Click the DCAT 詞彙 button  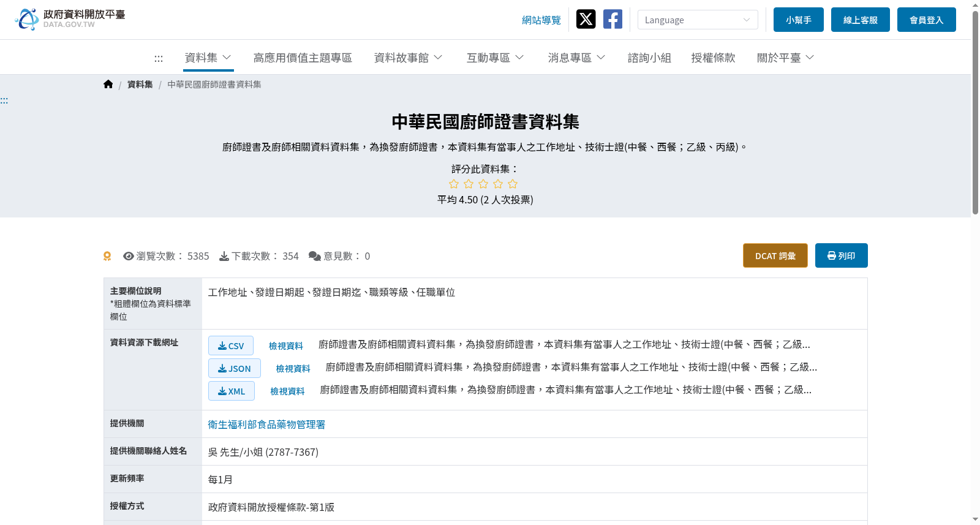[x=775, y=255]
